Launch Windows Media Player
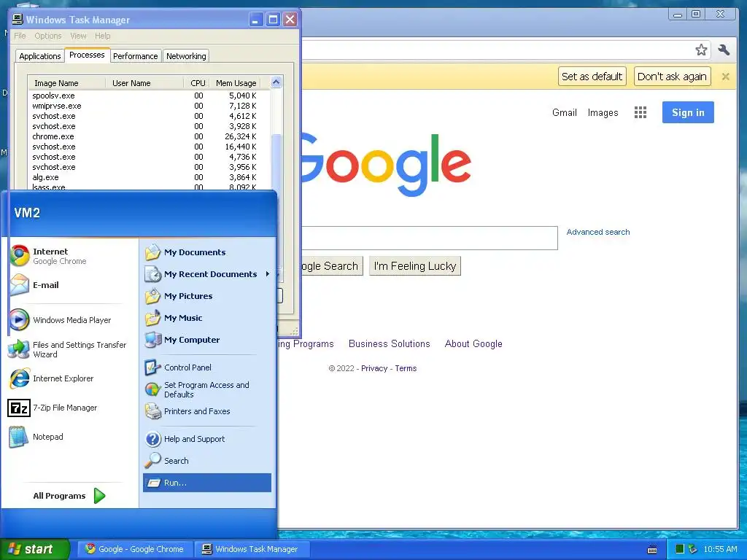 point(71,320)
